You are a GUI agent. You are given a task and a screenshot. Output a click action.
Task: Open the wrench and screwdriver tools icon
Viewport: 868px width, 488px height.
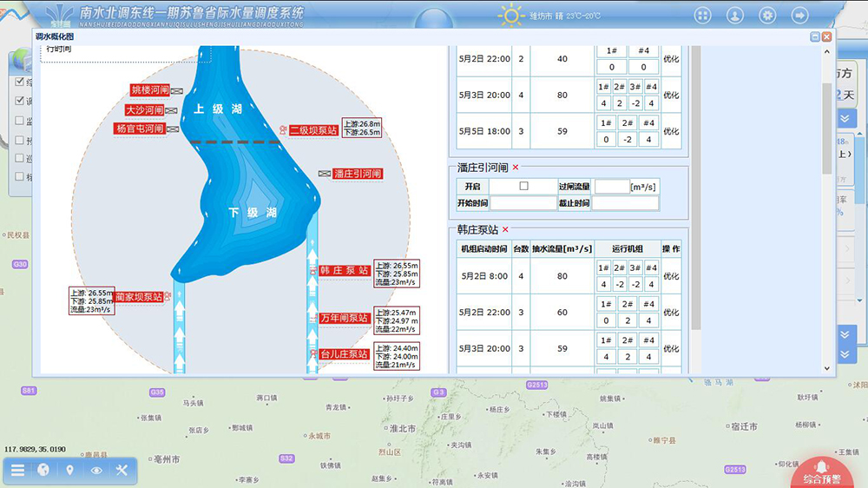coord(122,471)
